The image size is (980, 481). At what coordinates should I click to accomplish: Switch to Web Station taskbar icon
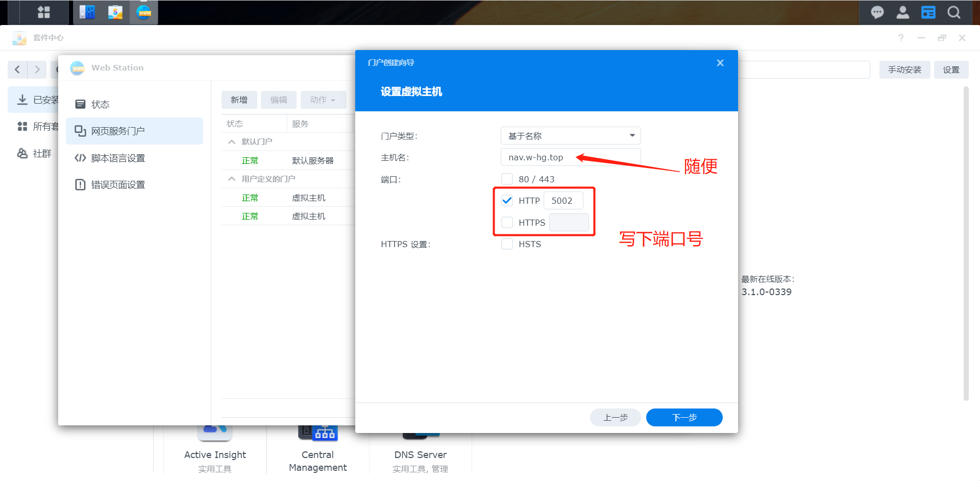(x=144, y=12)
